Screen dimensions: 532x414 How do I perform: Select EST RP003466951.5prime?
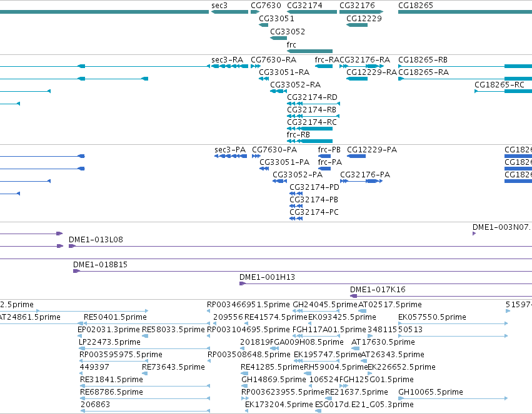(209, 311)
